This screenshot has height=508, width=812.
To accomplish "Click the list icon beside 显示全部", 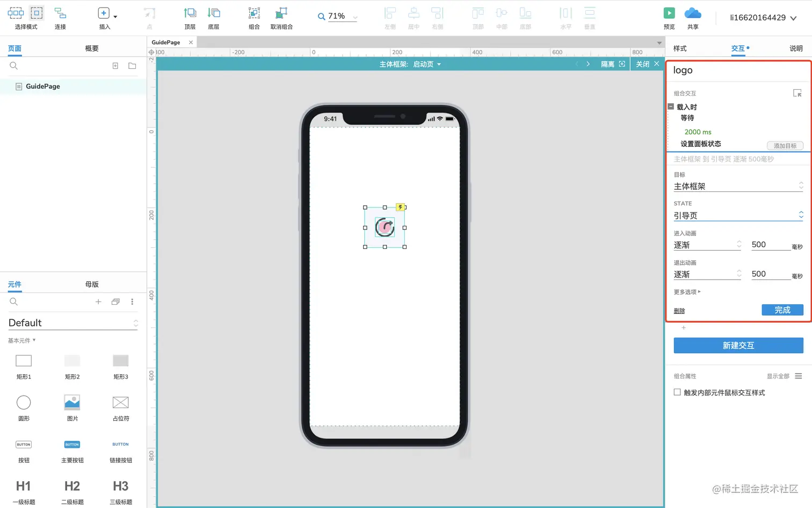I will pyautogui.click(x=799, y=376).
